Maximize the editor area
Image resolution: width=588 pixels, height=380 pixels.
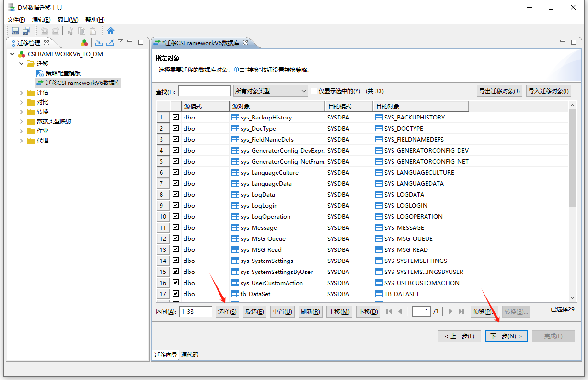[x=574, y=42]
